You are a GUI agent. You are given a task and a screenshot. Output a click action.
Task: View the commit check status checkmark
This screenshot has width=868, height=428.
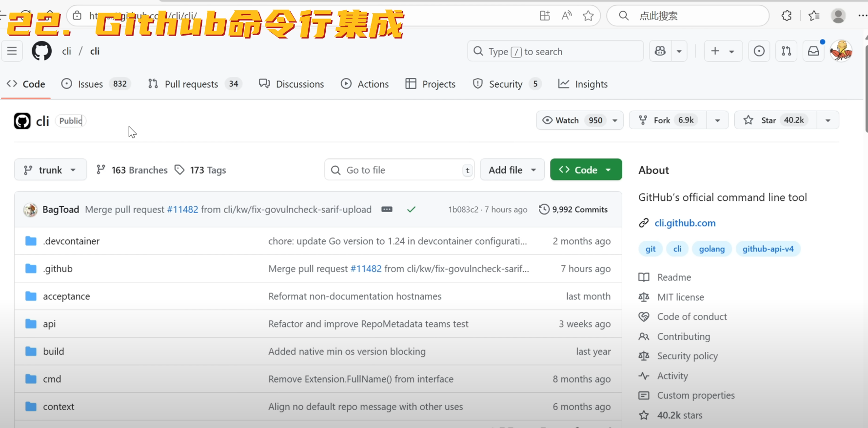pyautogui.click(x=412, y=210)
